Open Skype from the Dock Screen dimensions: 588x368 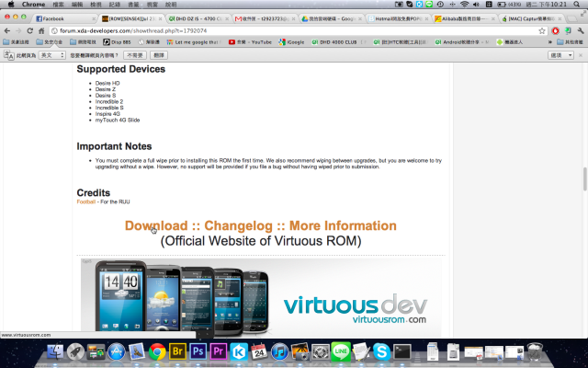click(x=381, y=352)
